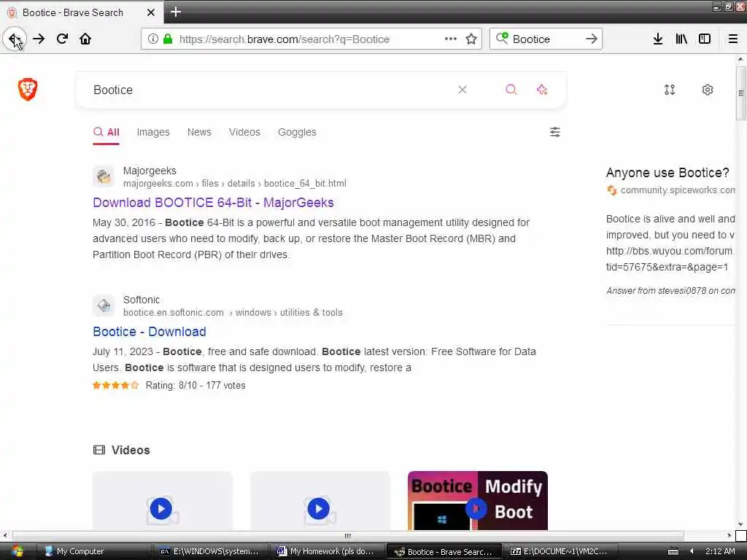Open the bootice.en.softonic.com breadcrumb URL

(x=233, y=312)
